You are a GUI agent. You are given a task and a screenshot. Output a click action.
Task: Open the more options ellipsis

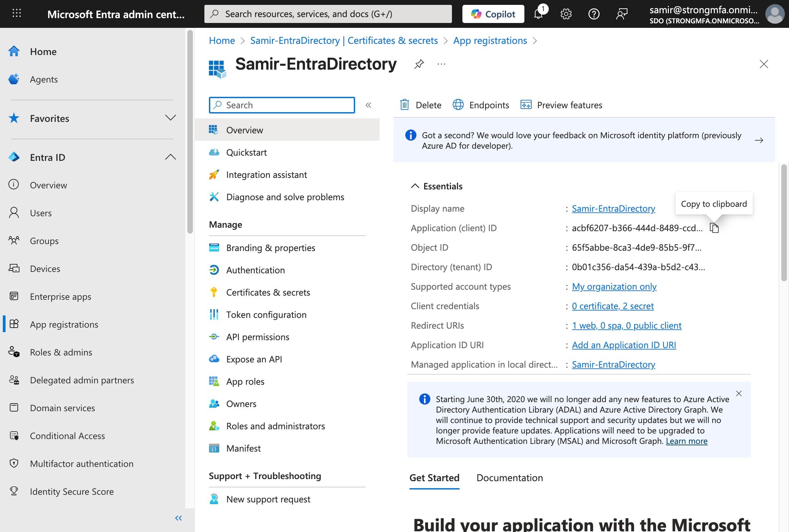pyautogui.click(x=441, y=64)
